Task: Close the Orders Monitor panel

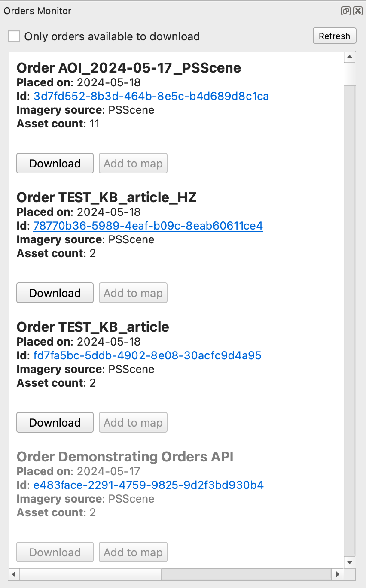Action: (x=357, y=11)
